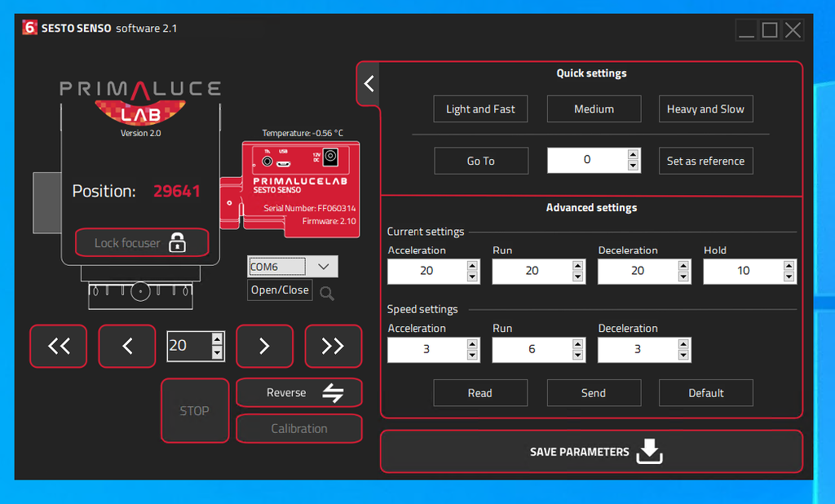Click the Temperature -0.56 °C readout
Screen dimensions: 835x504
(303, 133)
